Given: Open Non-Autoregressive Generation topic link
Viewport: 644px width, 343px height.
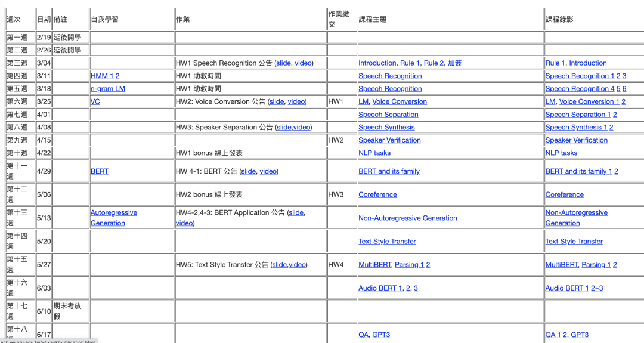Looking at the screenshot, I should pos(408,218).
